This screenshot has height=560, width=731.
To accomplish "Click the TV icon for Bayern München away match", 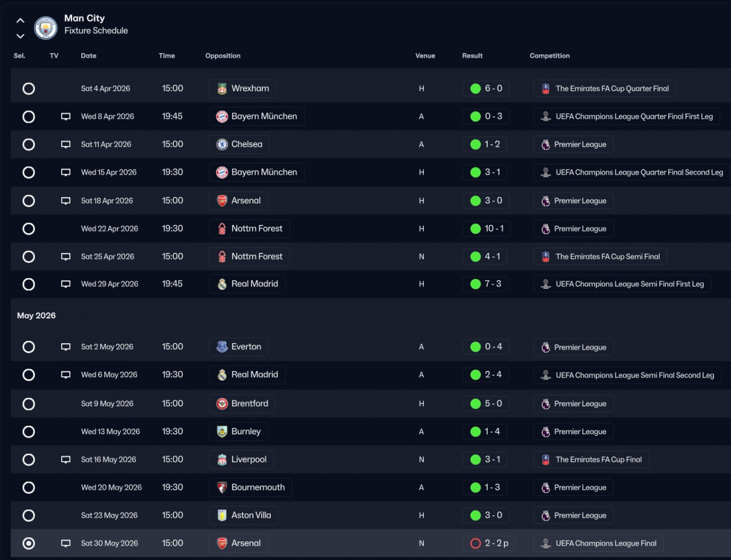I will tap(66, 116).
